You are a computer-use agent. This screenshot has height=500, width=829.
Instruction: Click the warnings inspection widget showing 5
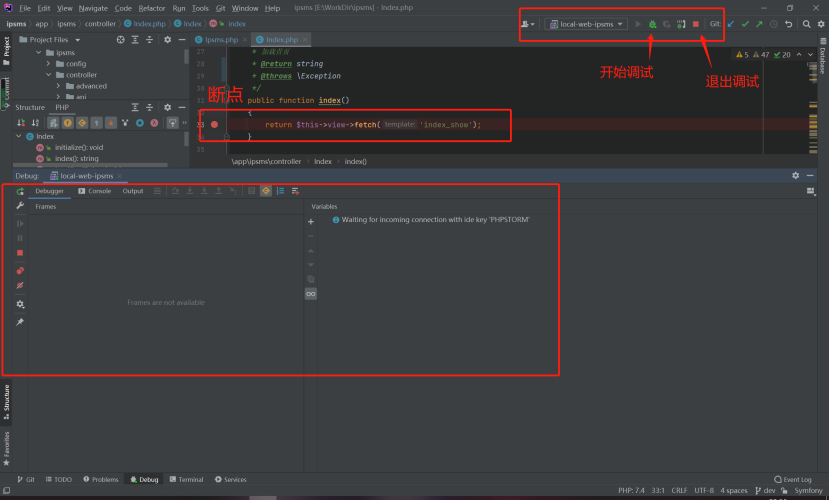pos(743,54)
